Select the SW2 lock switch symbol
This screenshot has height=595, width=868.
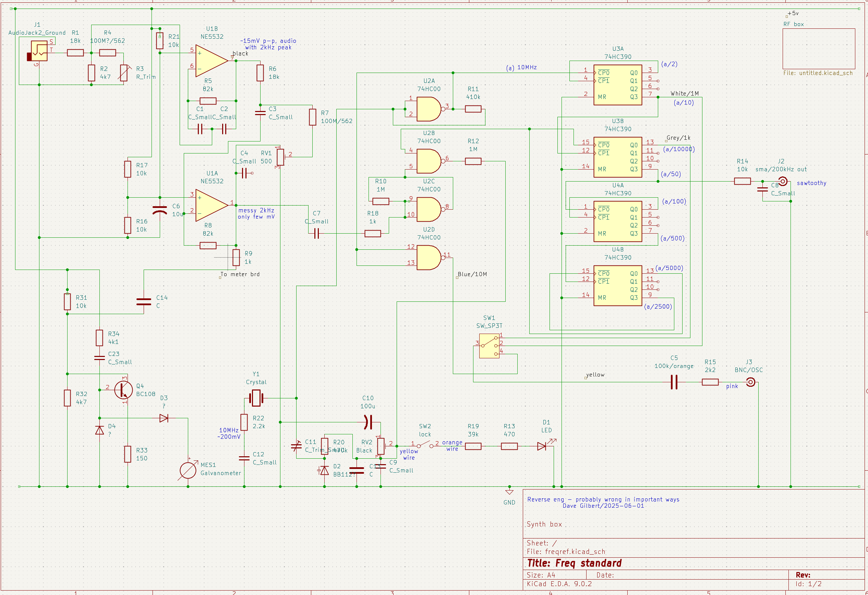point(425,445)
